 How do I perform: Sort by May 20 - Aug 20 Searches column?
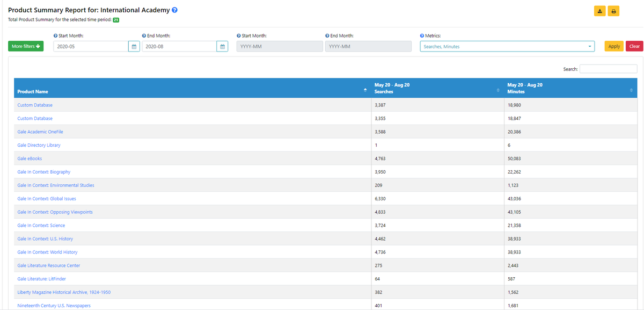[x=437, y=88]
